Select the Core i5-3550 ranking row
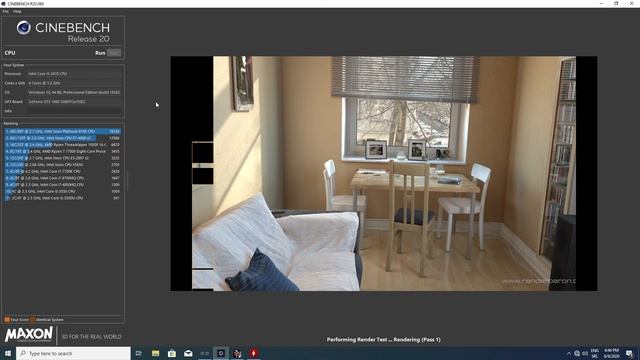This screenshot has width=640, height=360. (62, 191)
